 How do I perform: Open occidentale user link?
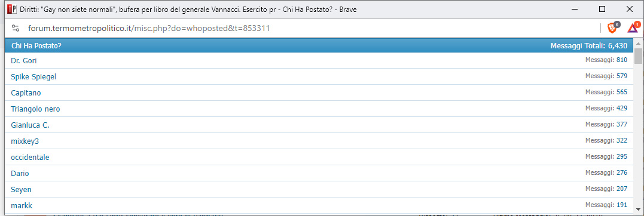(x=30, y=158)
